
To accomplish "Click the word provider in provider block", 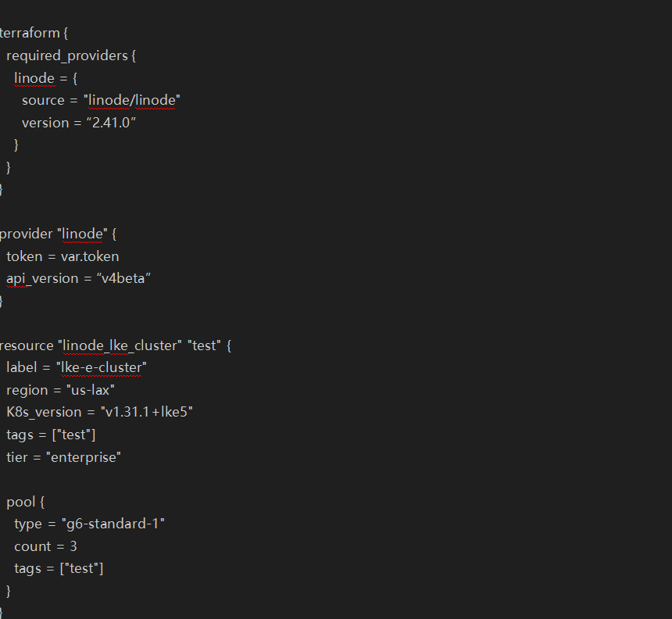I will [x=27, y=234].
